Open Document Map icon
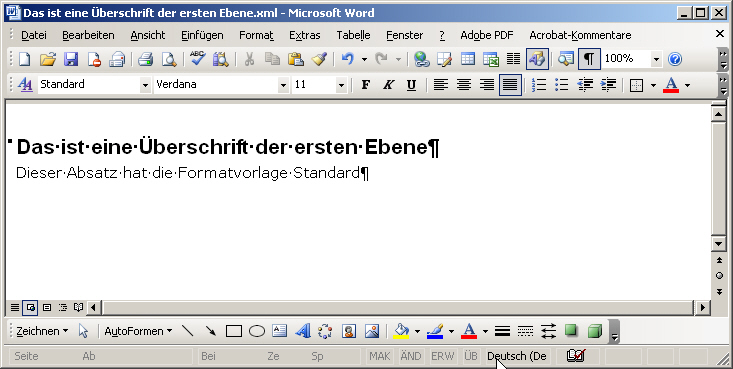 pyautogui.click(x=566, y=59)
